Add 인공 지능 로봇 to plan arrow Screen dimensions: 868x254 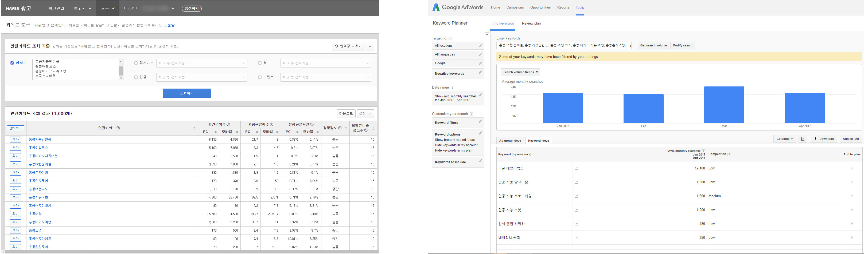(851, 210)
